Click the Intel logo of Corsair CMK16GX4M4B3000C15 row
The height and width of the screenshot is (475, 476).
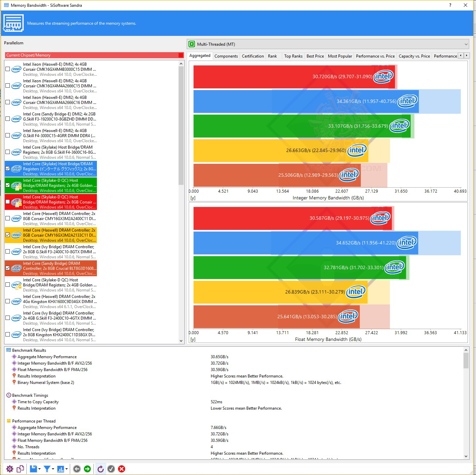tap(16, 69)
